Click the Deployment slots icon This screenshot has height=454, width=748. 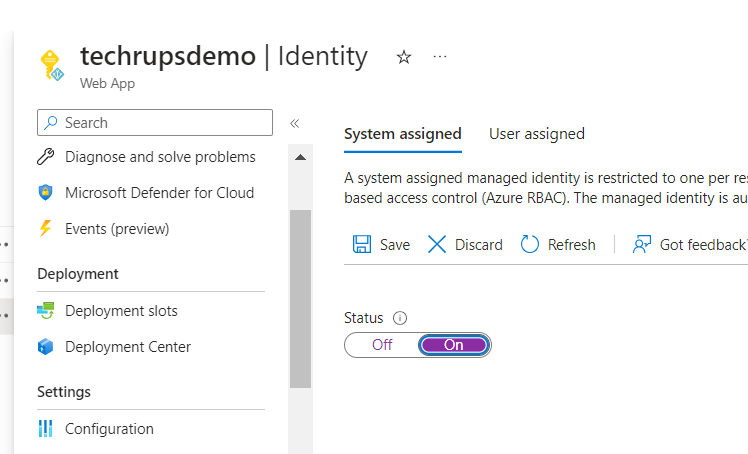point(45,311)
